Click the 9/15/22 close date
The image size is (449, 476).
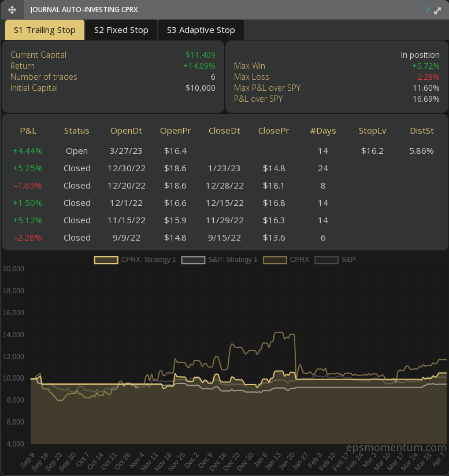pos(224,237)
